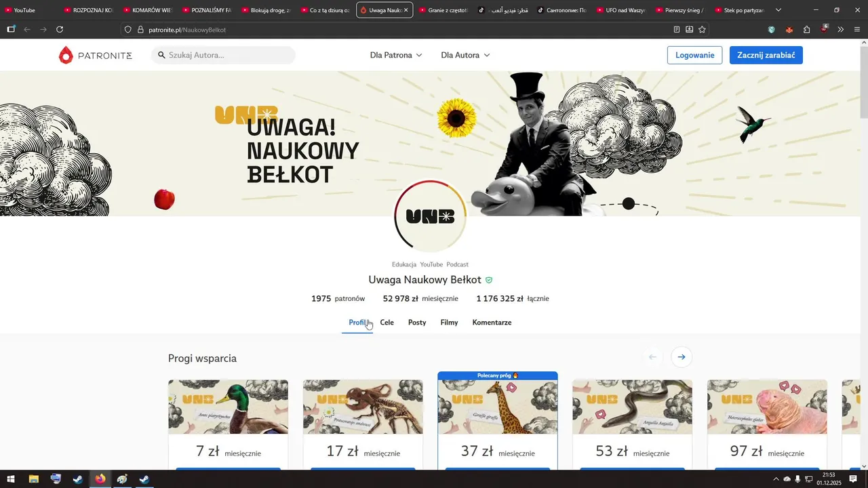
Task: Switch to the Cele tab
Action: click(x=387, y=323)
